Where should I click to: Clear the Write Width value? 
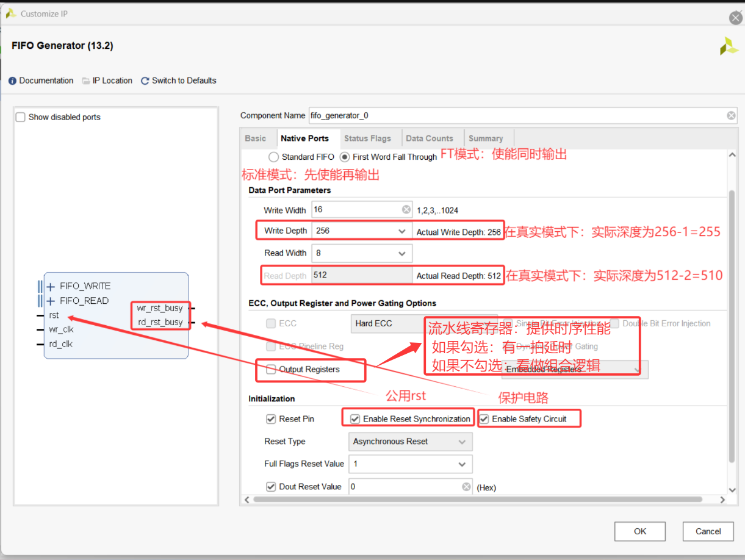pyautogui.click(x=406, y=209)
